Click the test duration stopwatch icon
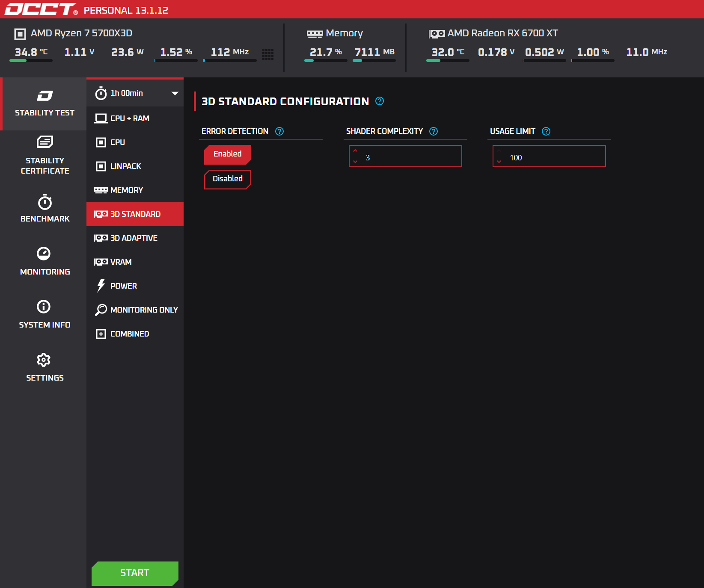Viewport: 704px width, 588px height. [x=101, y=93]
